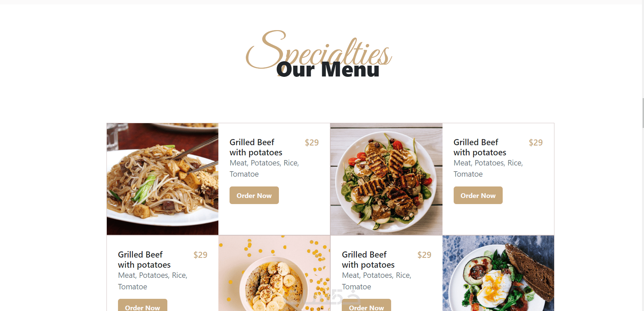This screenshot has height=311, width=644.
Task: Click Order Now beside the noodle dish
Action: coord(254,195)
